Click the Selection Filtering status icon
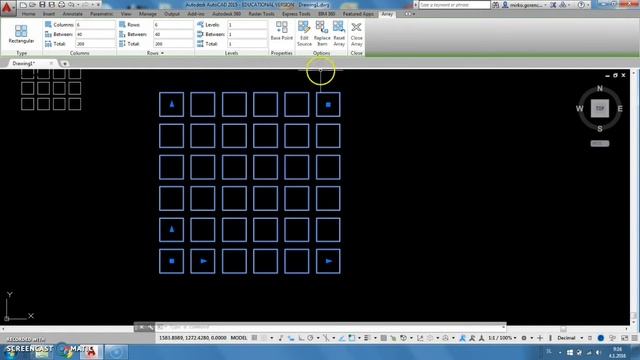 (x=430, y=338)
